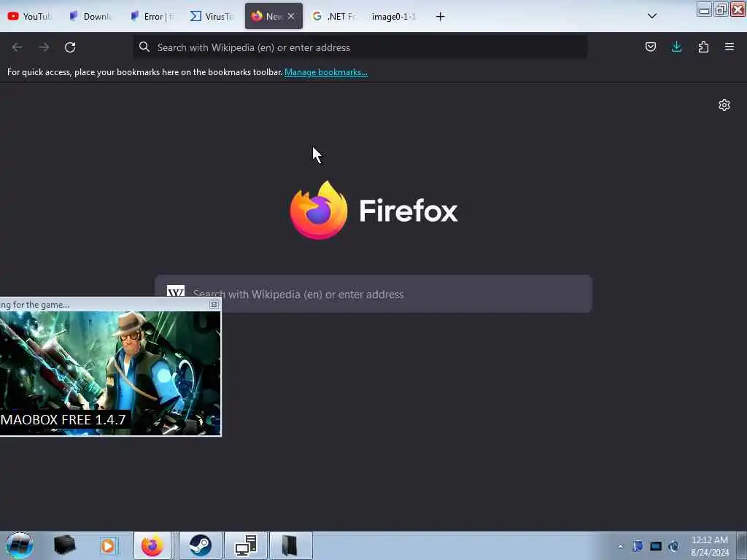Open the Extensions menu
The height and width of the screenshot is (560, 747).
(703, 47)
